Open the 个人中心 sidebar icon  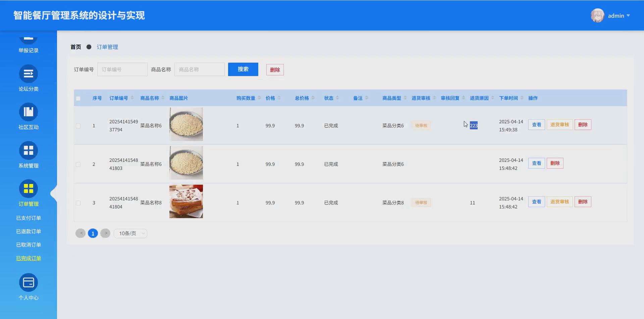pos(29,283)
